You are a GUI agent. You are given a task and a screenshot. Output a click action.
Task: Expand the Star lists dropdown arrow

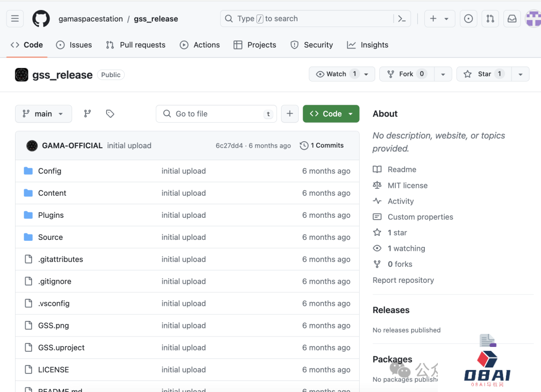tap(520, 74)
